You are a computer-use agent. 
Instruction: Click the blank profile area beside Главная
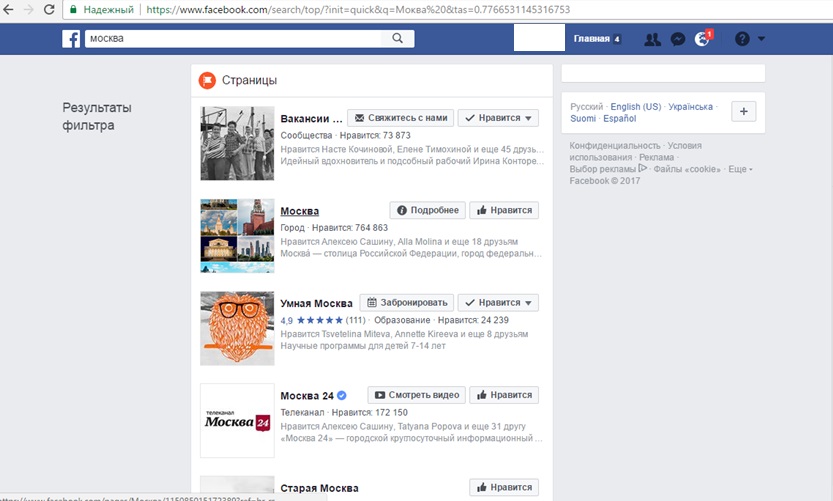click(x=539, y=38)
